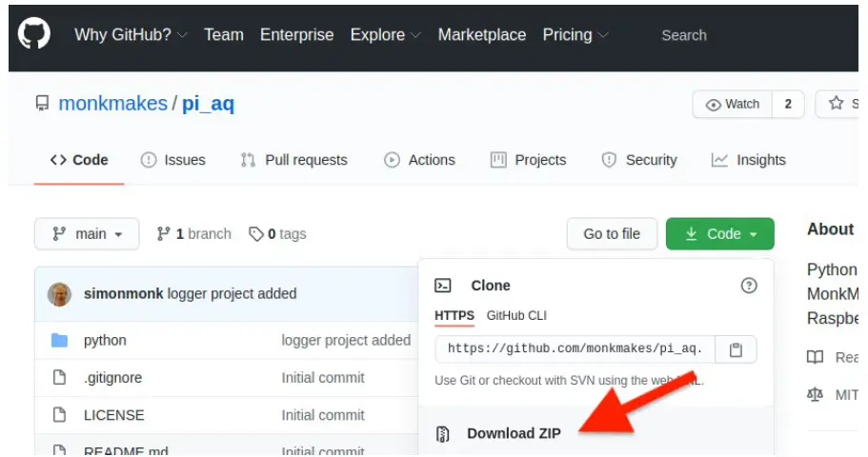
Task: Go to the GitHub logo homepage
Action: pos(34,33)
